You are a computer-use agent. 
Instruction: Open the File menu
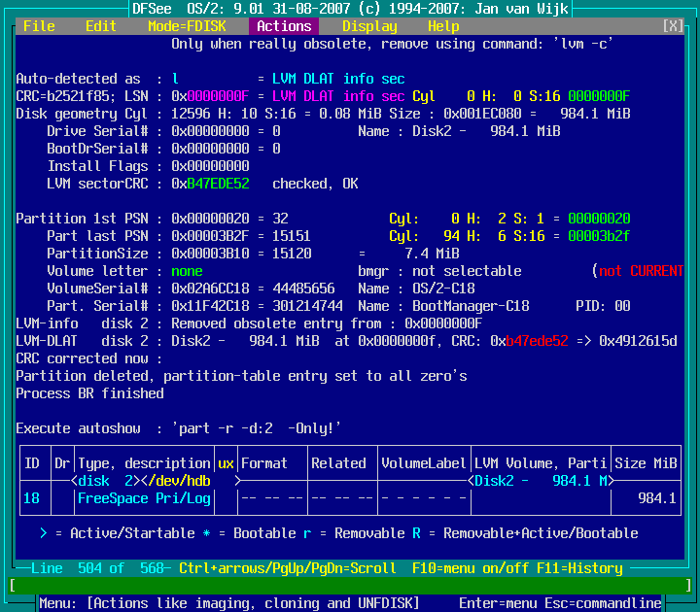tap(39, 26)
